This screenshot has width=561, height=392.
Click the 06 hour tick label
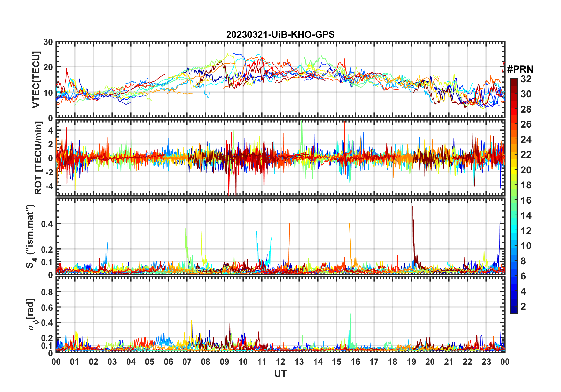168,362
